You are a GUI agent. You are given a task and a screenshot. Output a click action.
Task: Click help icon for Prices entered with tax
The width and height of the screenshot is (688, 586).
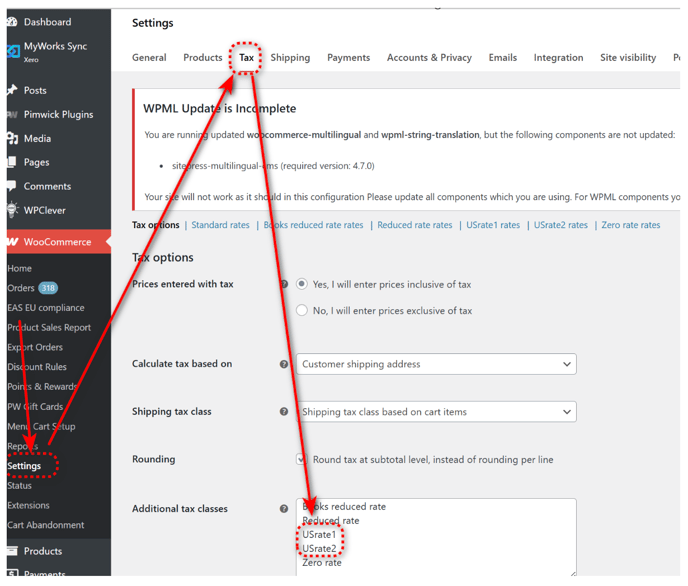pos(284,284)
